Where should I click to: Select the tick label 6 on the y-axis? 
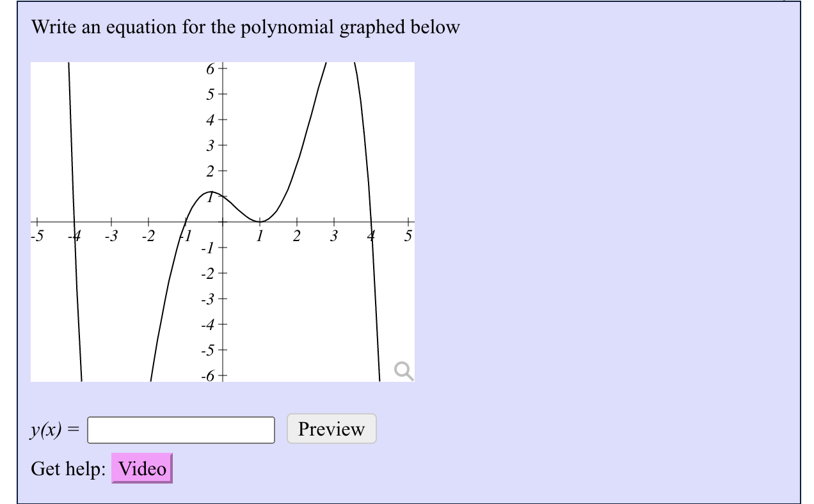pyautogui.click(x=209, y=68)
